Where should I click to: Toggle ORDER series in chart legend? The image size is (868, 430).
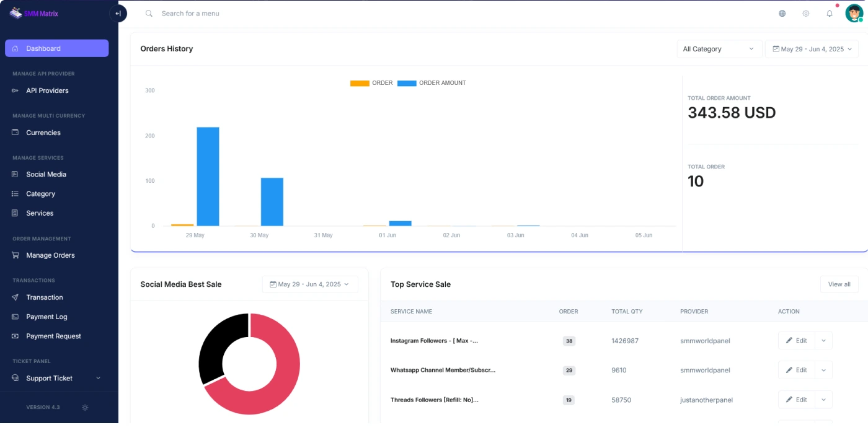pyautogui.click(x=371, y=83)
